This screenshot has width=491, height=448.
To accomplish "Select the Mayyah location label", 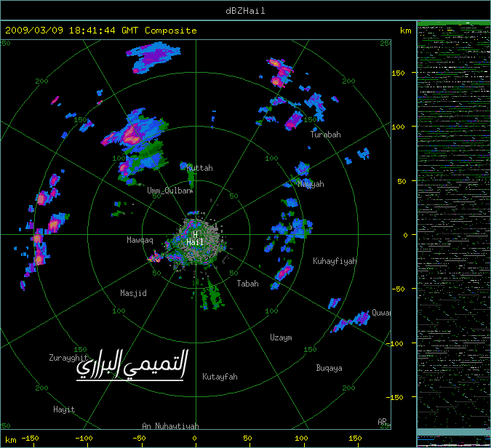I will click(x=311, y=184).
